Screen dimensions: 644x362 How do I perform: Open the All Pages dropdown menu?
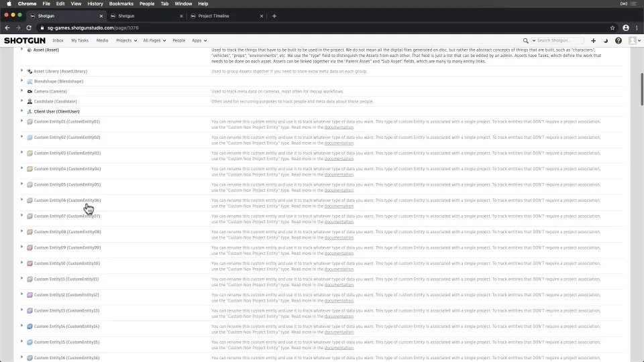(154, 40)
